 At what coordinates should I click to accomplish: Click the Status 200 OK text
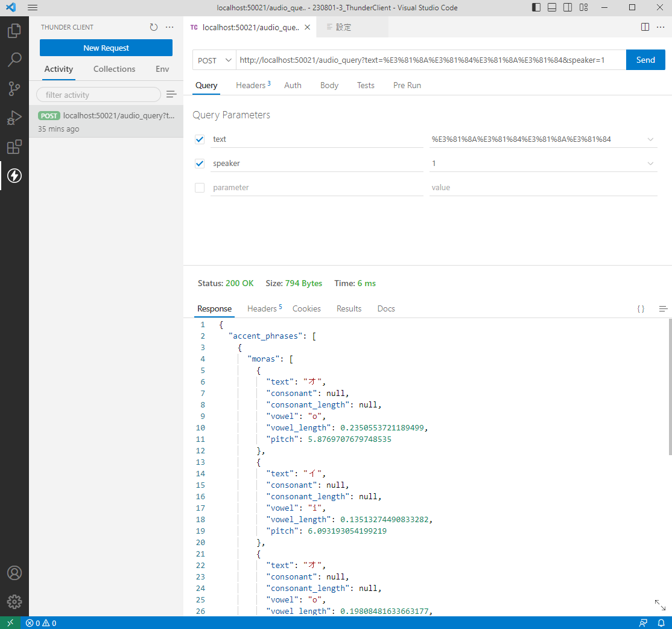pyautogui.click(x=226, y=284)
